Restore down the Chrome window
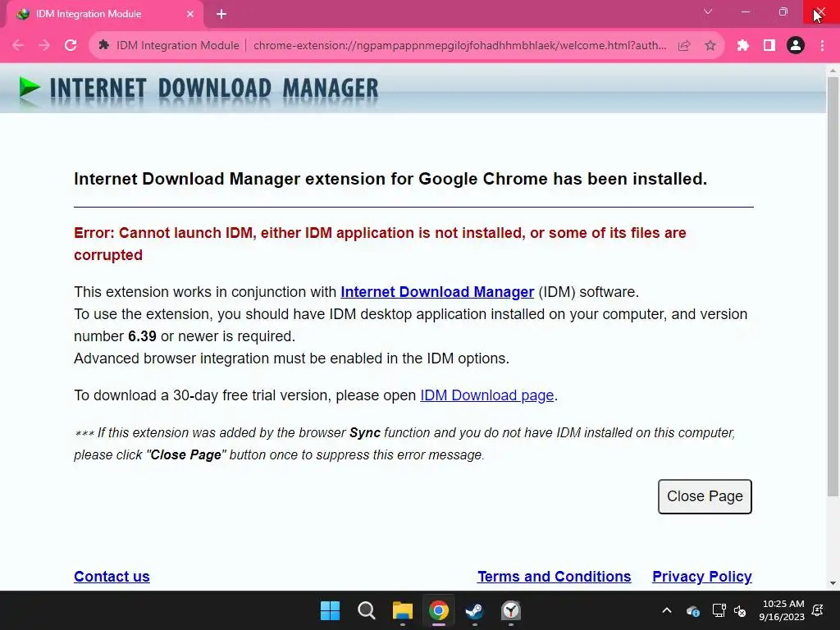 click(x=783, y=11)
